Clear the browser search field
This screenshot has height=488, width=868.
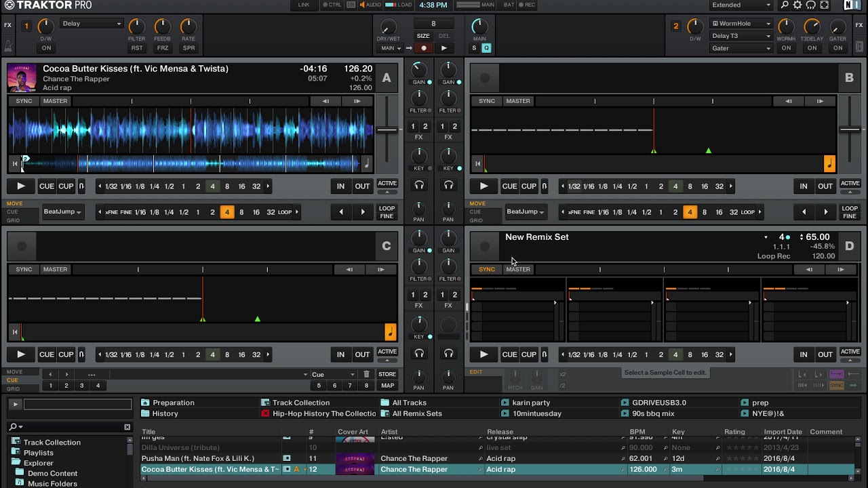pyautogui.click(x=127, y=427)
